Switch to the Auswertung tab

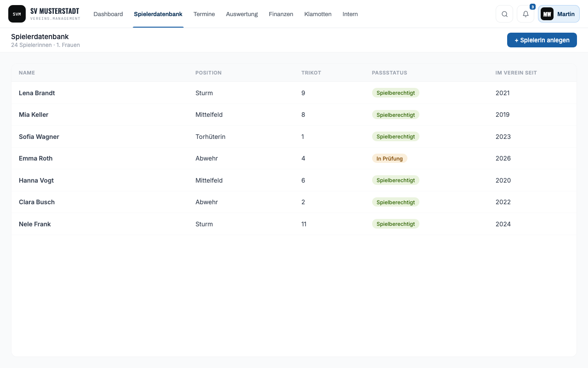(x=242, y=14)
